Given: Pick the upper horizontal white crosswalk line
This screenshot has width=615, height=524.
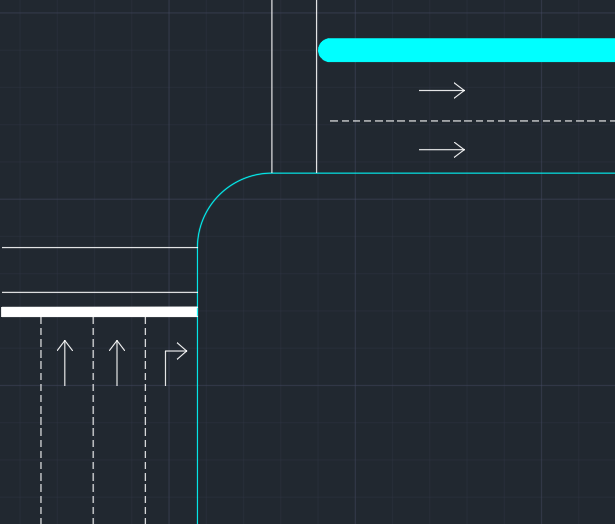Looking at the screenshot, I should [x=100, y=247].
